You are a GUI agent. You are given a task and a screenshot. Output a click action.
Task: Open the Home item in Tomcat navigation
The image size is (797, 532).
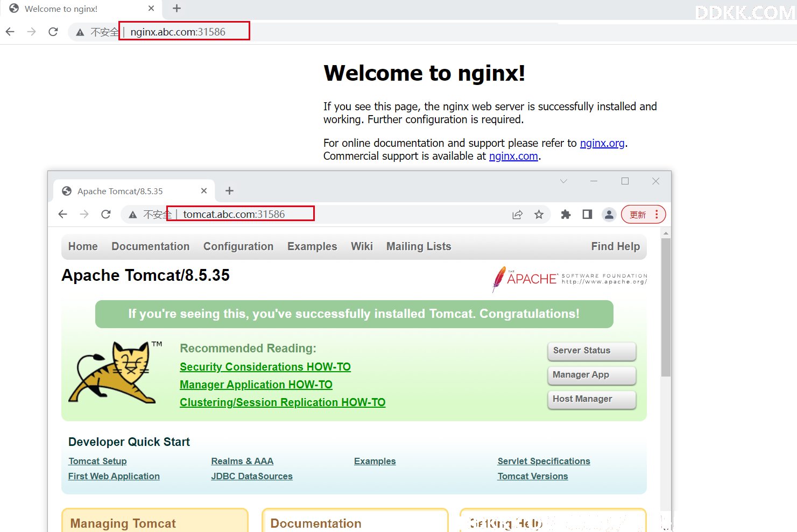83,246
